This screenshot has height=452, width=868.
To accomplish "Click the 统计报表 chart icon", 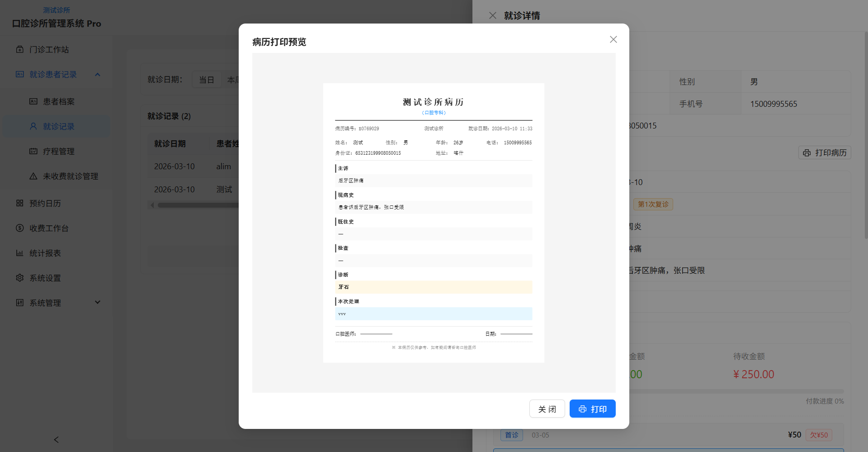I will coord(20,253).
